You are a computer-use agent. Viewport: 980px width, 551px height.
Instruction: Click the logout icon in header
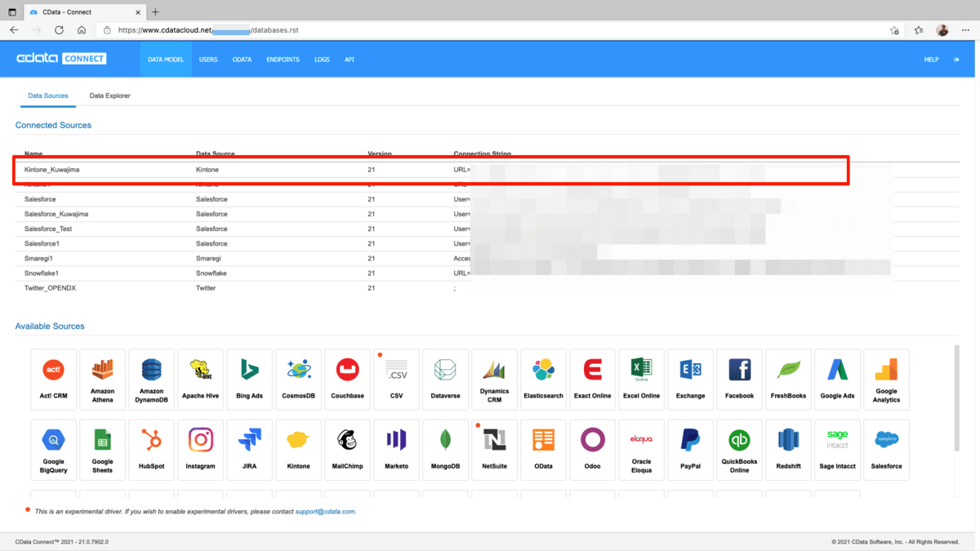956,60
